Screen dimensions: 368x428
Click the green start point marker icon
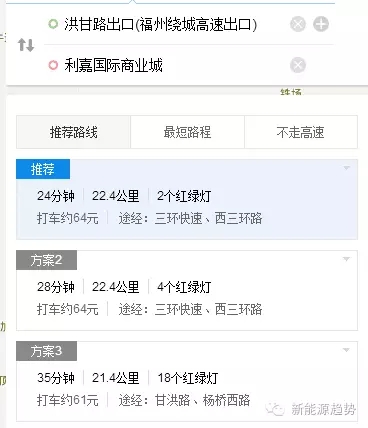point(53,24)
